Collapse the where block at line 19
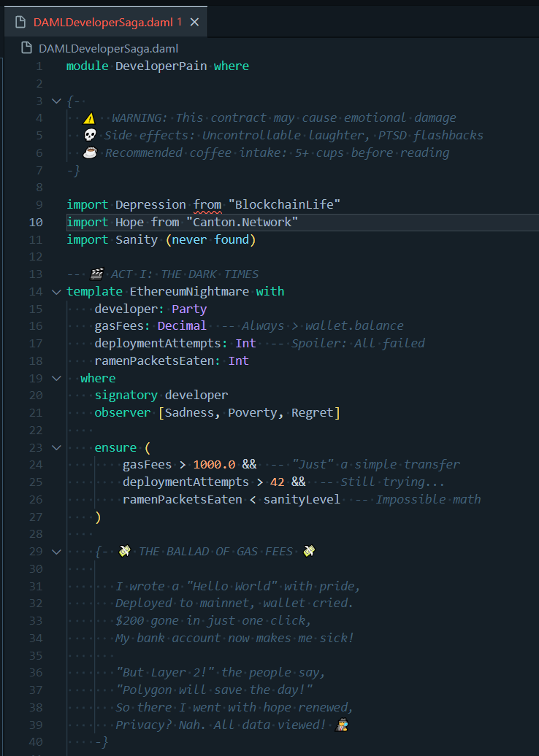 tap(56, 379)
